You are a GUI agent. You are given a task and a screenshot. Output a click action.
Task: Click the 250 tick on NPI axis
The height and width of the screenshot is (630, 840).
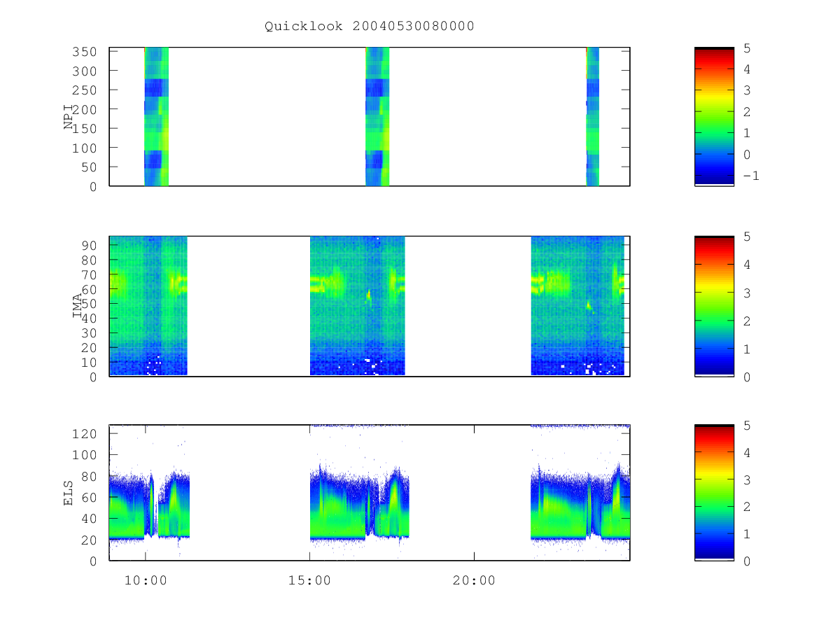click(85, 90)
